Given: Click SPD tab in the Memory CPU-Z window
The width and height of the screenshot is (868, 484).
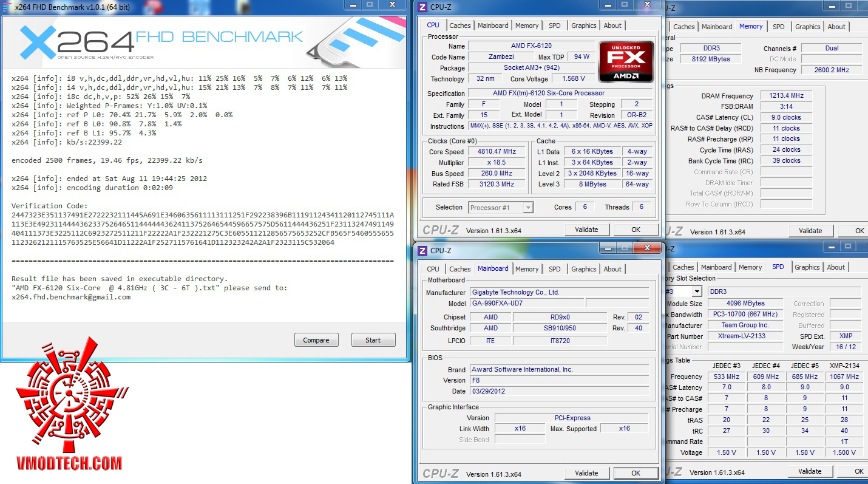Looking at the screenshot, I should click(x=779, y=27).
